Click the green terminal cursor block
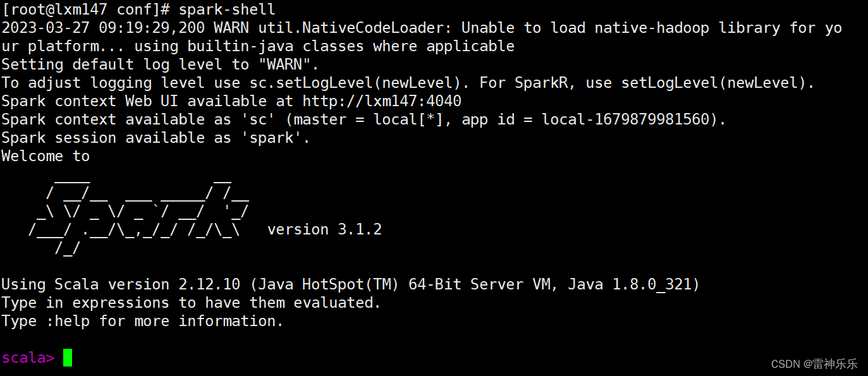The height and width of the screenshot is (376, 868). [x=68, y=358]
